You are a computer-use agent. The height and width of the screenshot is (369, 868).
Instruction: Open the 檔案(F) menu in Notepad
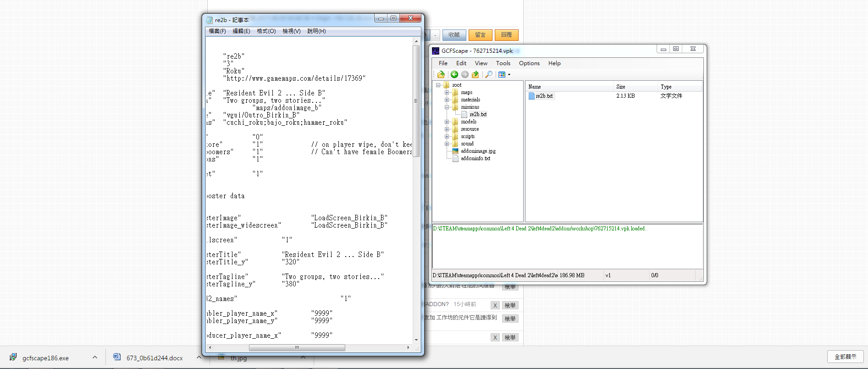click(217, 31)
